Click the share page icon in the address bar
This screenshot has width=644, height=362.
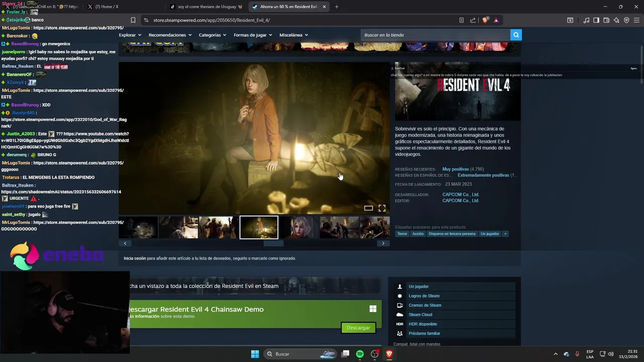pyautogui.click(x=473, y=20)
